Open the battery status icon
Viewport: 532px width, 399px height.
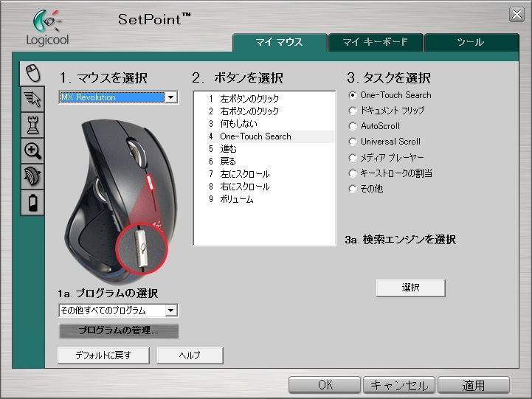coord(32,202)
